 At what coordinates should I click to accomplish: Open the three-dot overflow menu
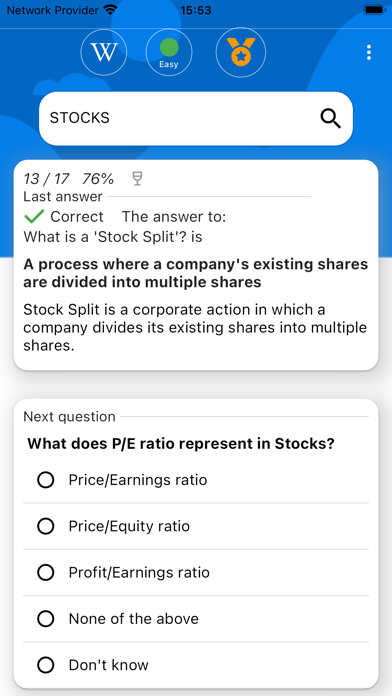point(368,52)
